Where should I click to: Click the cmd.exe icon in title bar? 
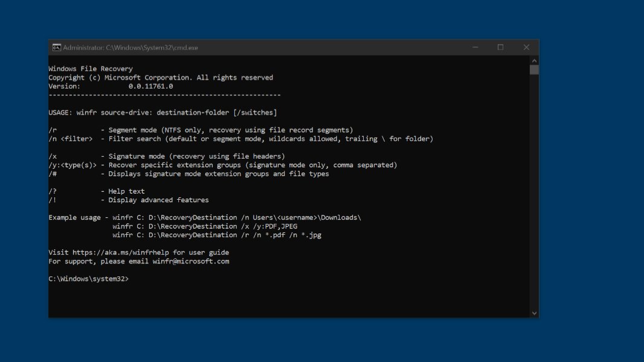point(57,48)
